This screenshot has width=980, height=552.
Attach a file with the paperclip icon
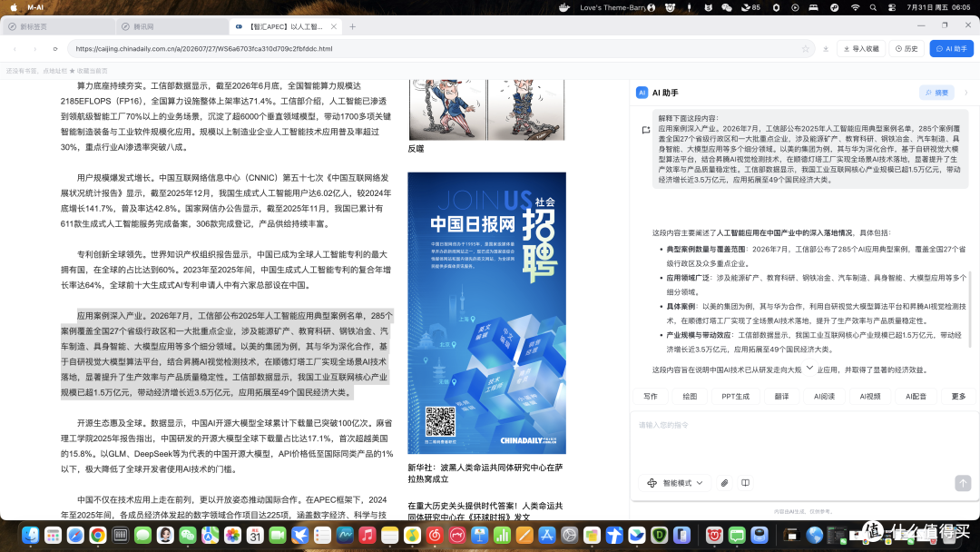(724, 483)
